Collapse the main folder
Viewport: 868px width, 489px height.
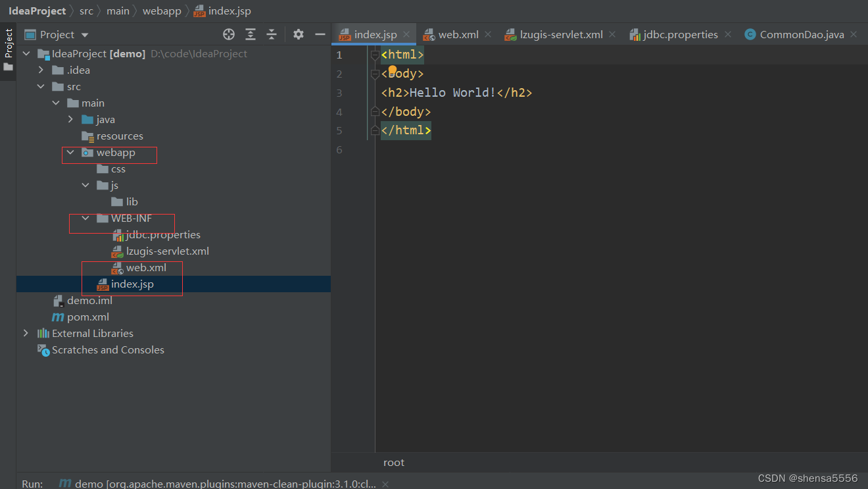[x=56, y=103]
